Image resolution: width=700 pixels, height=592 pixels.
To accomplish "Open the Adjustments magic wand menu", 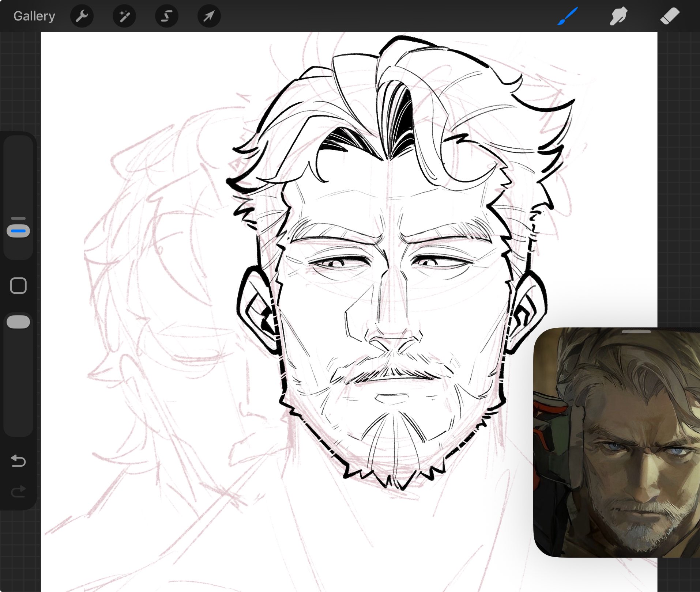I will (124, 16).
